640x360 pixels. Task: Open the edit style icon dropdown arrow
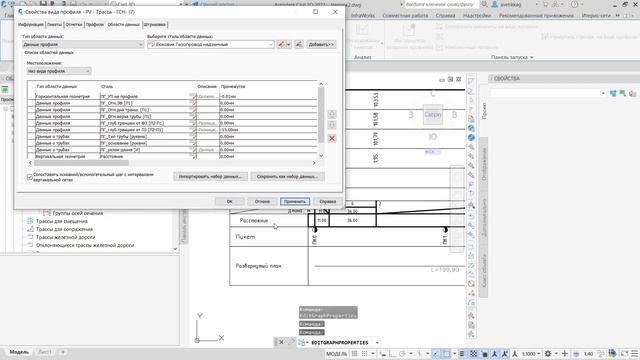click(288, 44)
